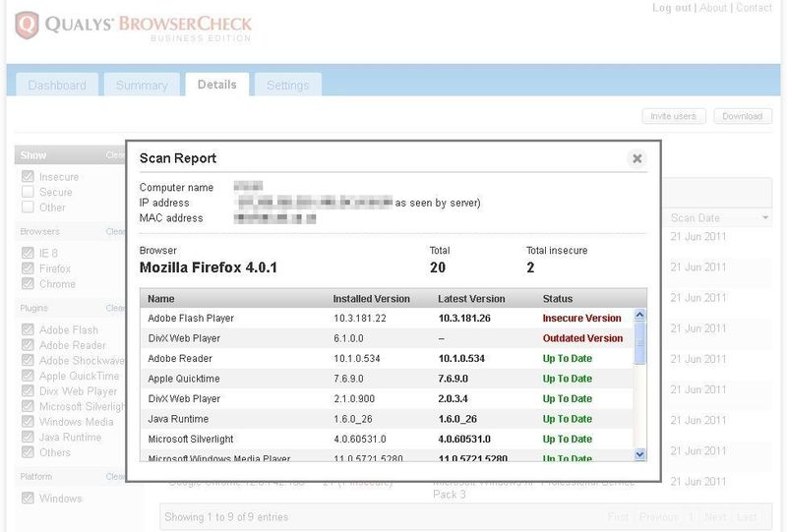Toggle the Firefox browser checkbox
Screen dimensions: 787x532
point(29,268)
